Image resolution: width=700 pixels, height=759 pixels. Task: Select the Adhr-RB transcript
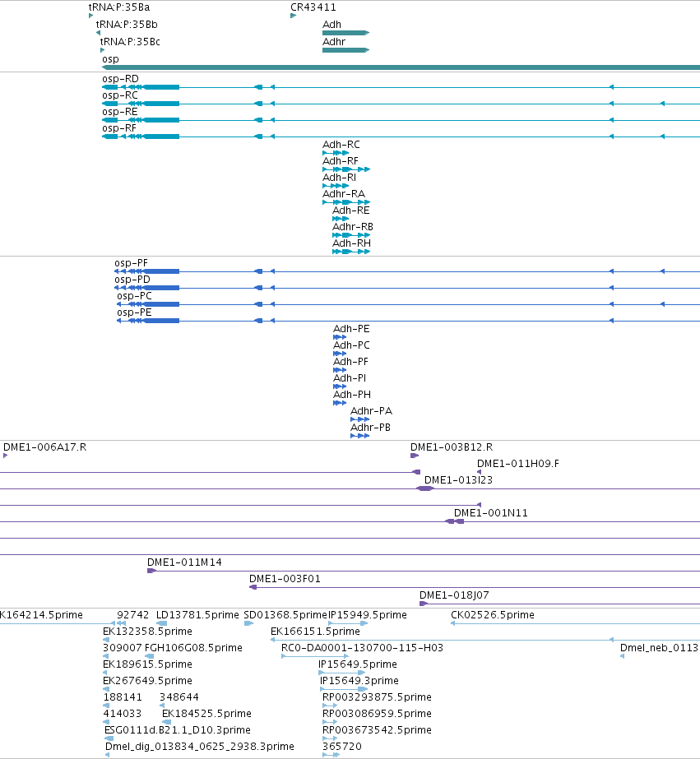click(351, 235)
